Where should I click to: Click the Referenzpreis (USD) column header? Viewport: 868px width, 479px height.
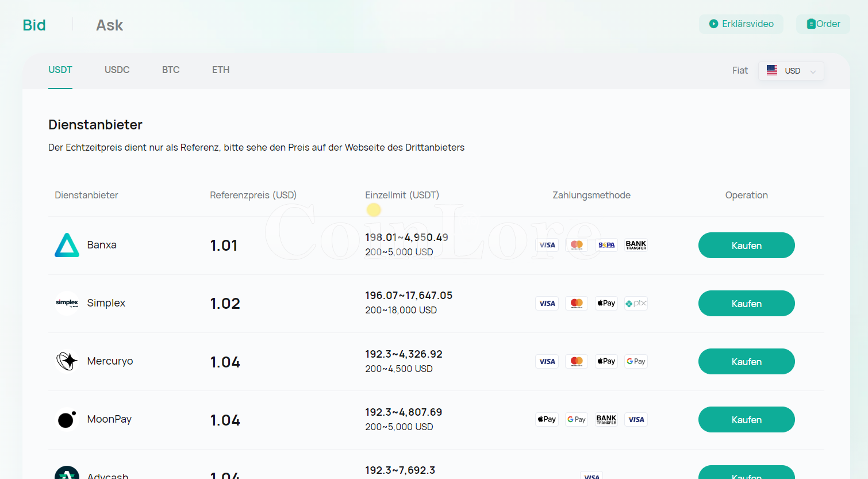(253, 196)
